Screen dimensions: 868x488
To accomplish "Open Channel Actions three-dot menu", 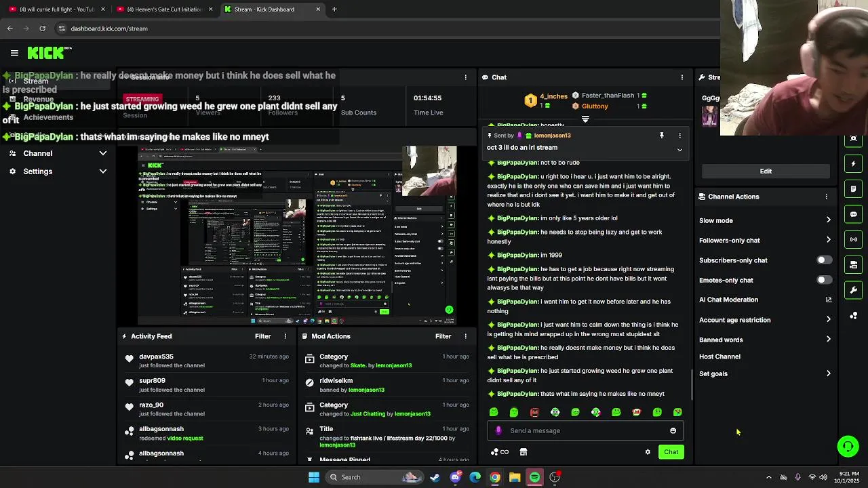I will click(826, 197).
